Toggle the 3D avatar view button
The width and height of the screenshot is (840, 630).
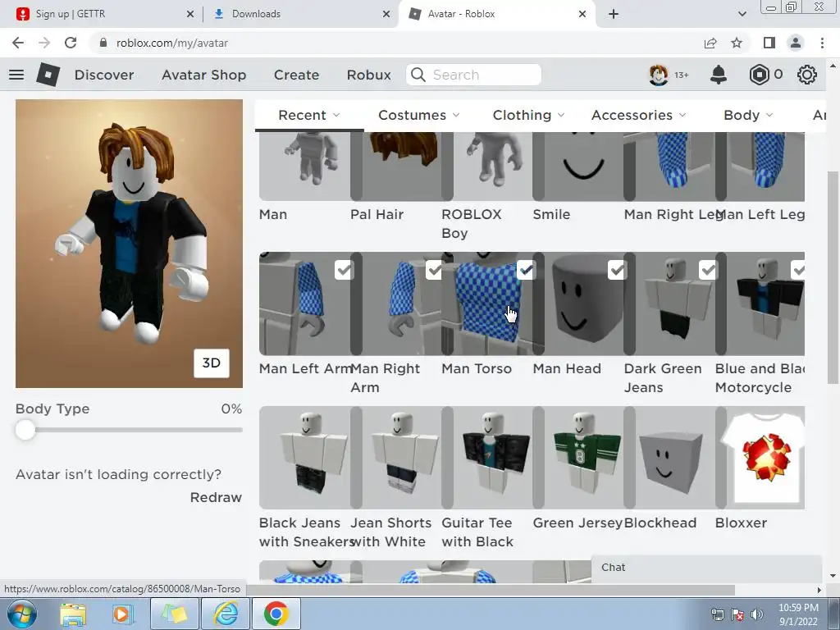click(211, 363)
